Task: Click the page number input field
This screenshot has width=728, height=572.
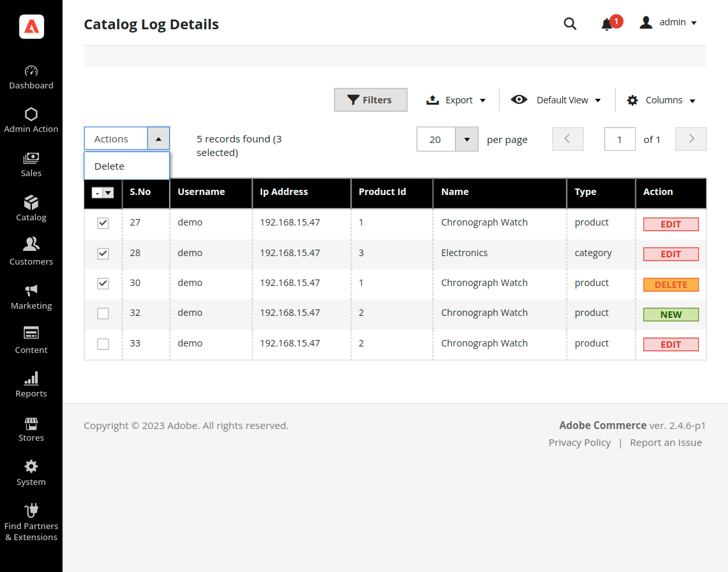Action: point(619,138)
